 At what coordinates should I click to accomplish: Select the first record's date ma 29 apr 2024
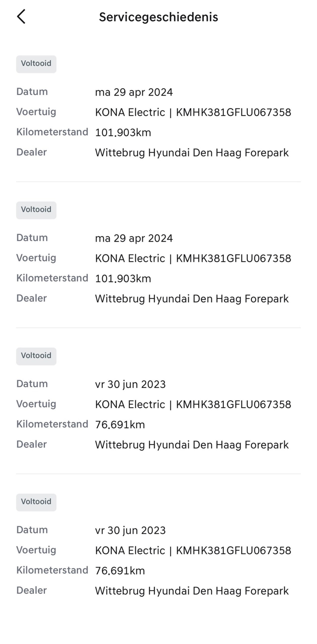134,92
